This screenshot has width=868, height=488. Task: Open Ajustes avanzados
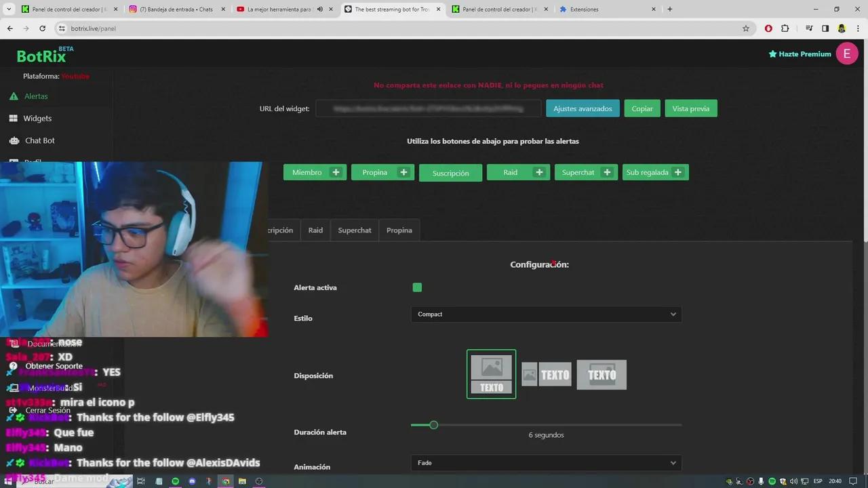[x=583, y=108]
